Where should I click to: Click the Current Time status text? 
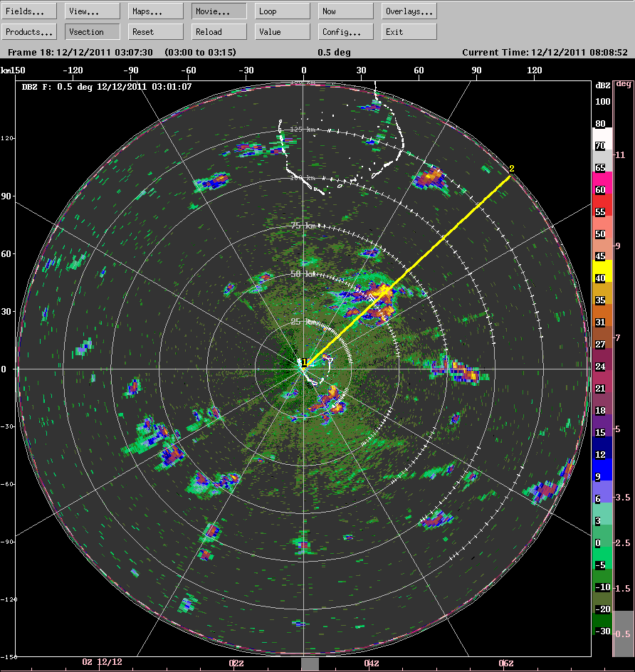click(545, 52)
